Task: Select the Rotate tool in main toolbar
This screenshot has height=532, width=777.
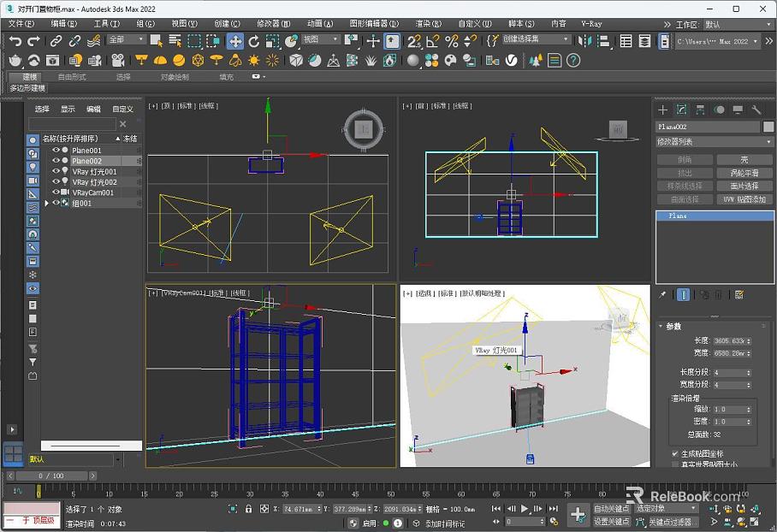Action: pos(253,41)
